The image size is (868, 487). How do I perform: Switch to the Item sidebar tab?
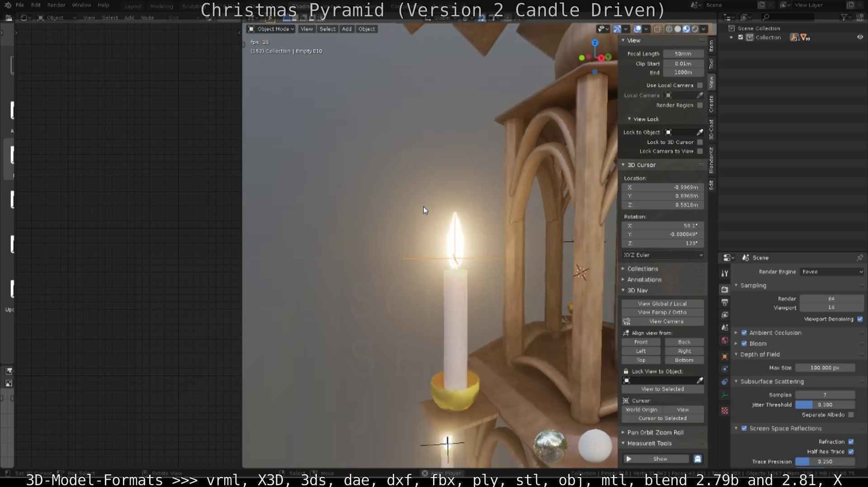coord(712,46)
